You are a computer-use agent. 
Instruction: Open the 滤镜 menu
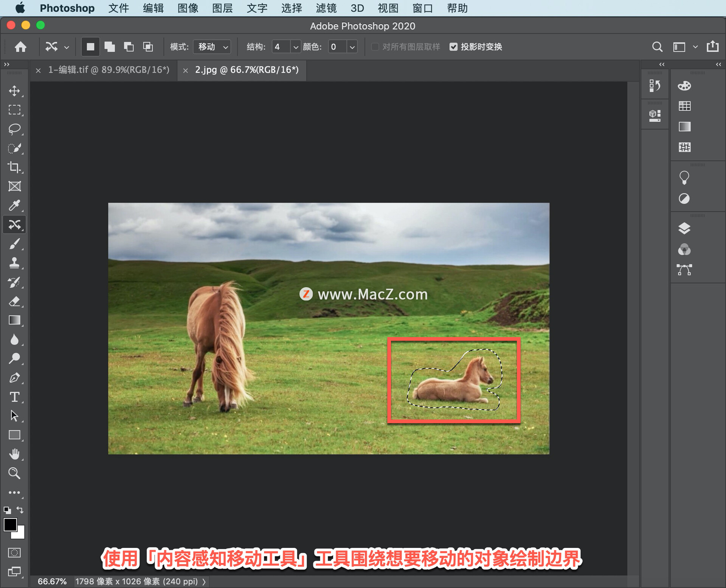326,8
